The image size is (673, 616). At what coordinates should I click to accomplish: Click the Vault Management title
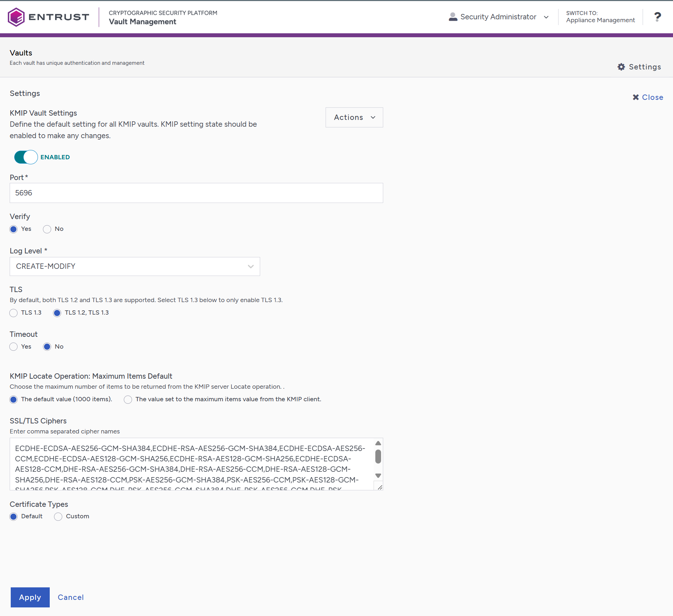pos(142,22)
